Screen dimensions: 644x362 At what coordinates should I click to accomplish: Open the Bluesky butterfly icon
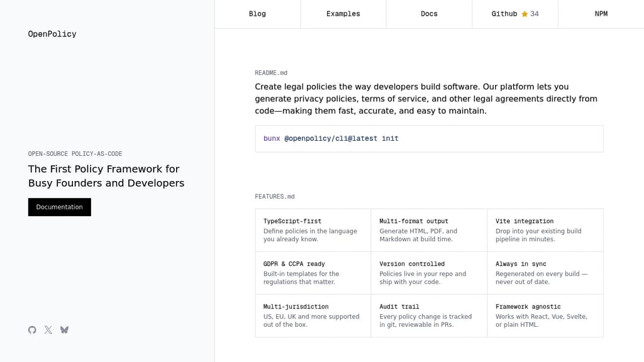pyautogui.click(x=65, y=330)
